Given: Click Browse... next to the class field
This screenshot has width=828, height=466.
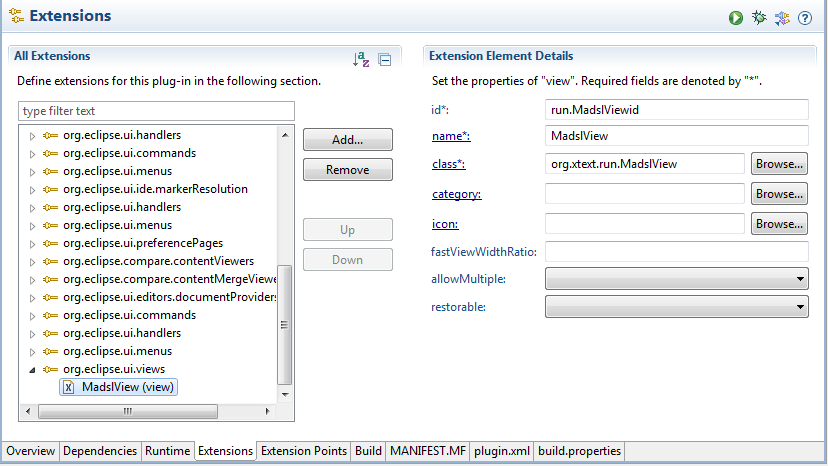Looking at the screenshot, I should pos(778,163).
